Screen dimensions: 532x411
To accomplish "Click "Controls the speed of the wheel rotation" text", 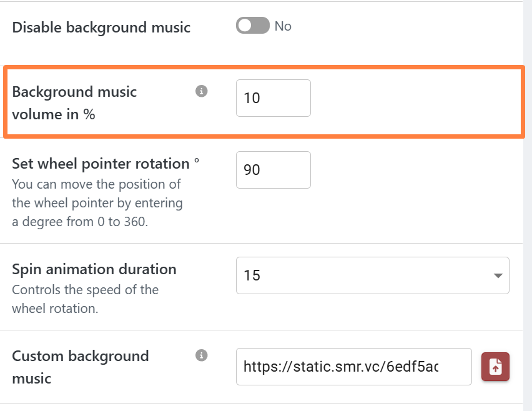I will point(85,299).
